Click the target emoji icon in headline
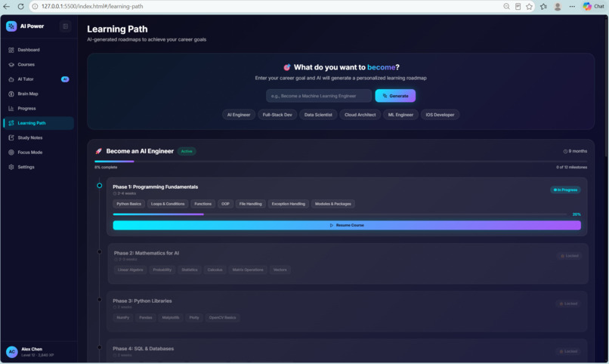 (286, 67)
